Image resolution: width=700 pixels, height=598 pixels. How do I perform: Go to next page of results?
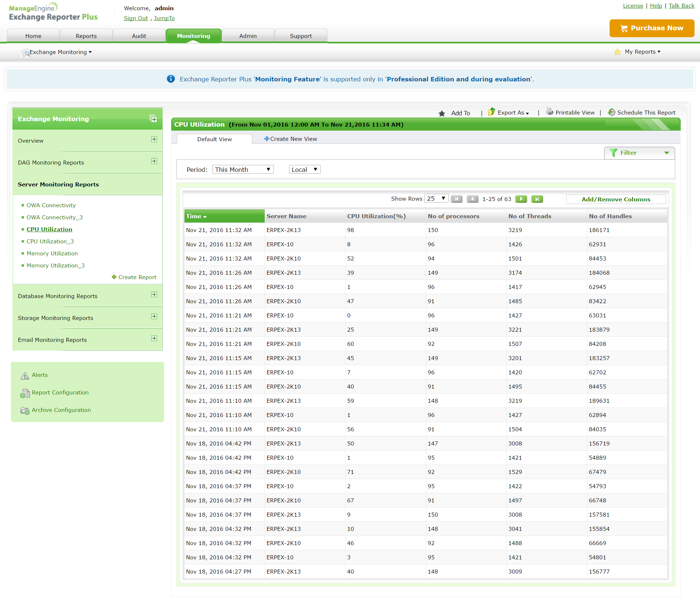point(521,199)
